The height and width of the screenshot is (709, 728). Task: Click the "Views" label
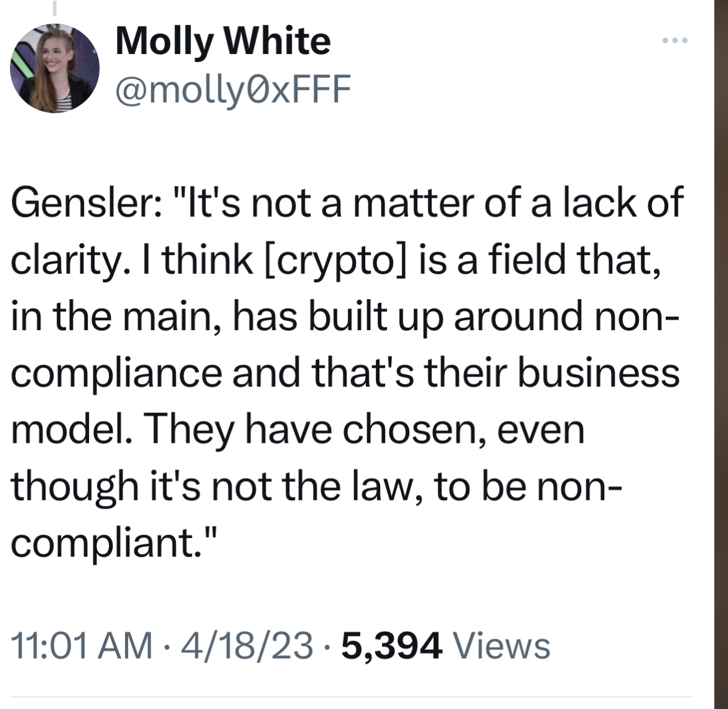tap(503, 645)
